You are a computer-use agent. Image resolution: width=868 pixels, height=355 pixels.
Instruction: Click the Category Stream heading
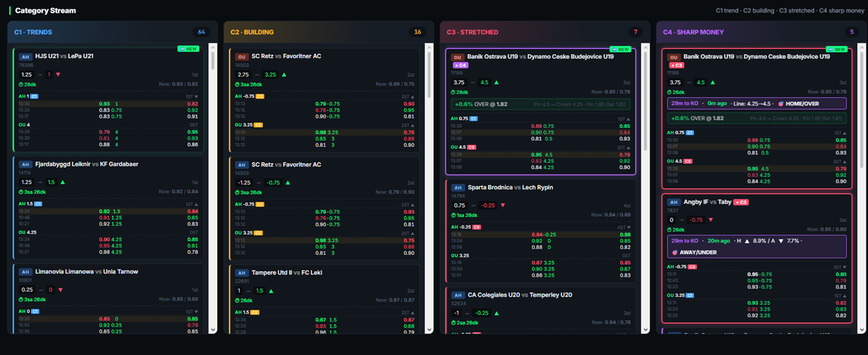pos(45,10)
